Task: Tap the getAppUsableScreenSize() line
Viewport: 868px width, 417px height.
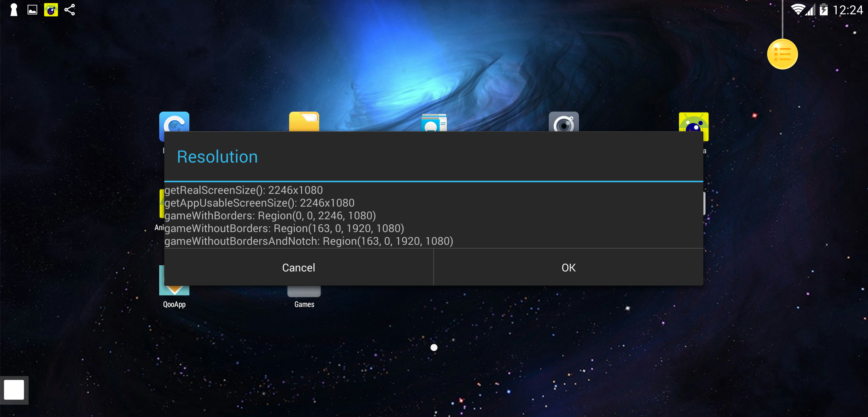Action: point(259,203)
